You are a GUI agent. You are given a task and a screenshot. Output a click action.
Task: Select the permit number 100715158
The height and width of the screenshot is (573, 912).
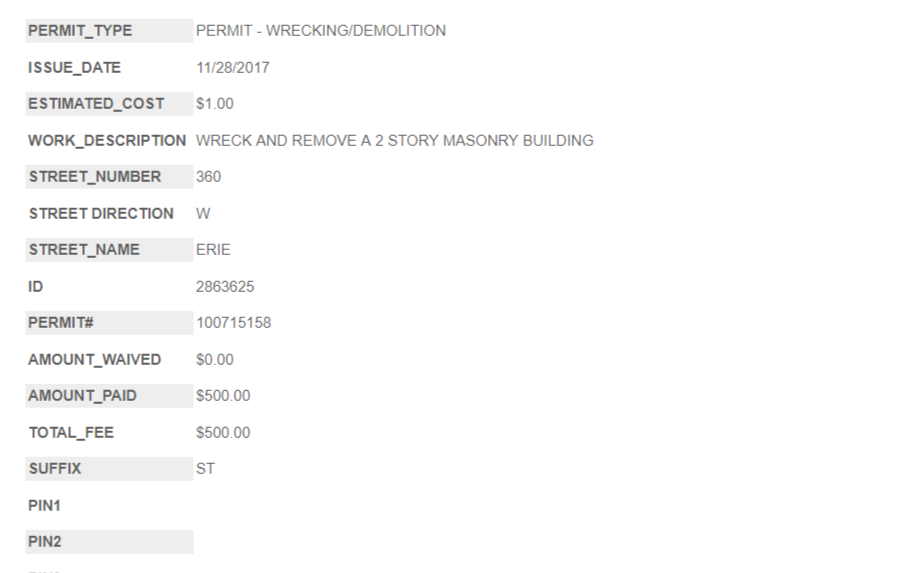click(234, 323)
